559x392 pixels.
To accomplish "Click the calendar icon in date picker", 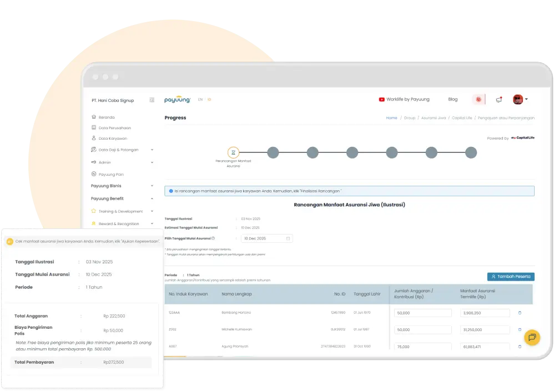I will click(288, 238).
